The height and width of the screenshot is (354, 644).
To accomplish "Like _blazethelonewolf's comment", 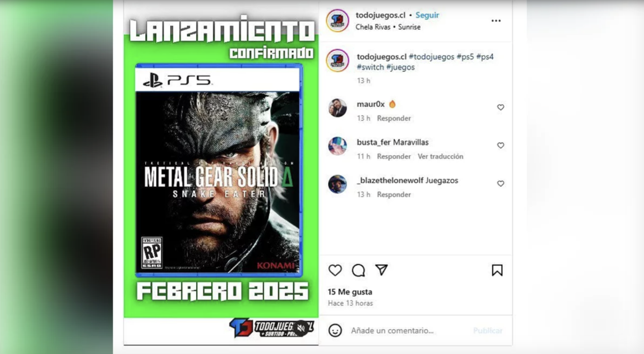I will (x=501, y=183).
